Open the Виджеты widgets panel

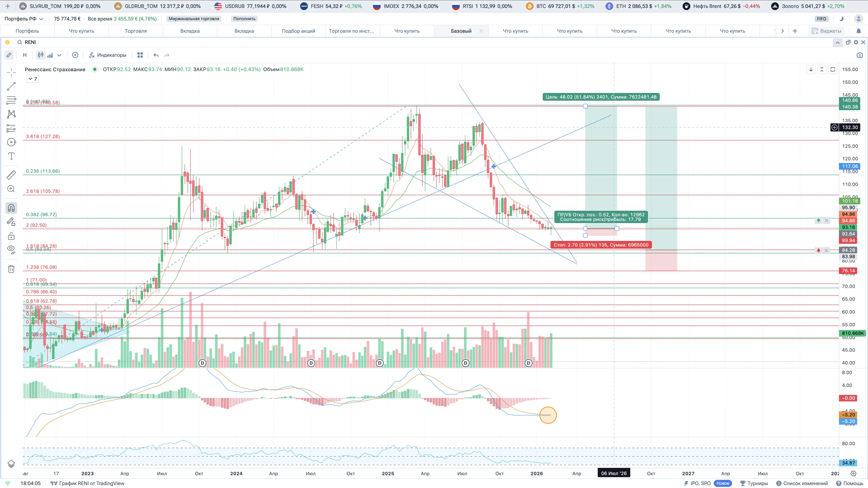pos(826,31)
